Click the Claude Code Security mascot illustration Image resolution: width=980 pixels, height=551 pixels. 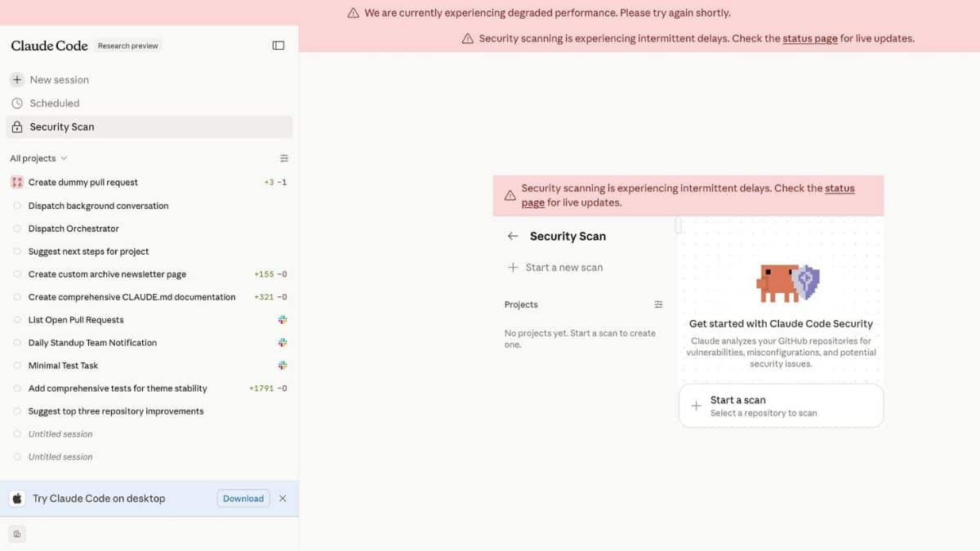coord(787,283)
